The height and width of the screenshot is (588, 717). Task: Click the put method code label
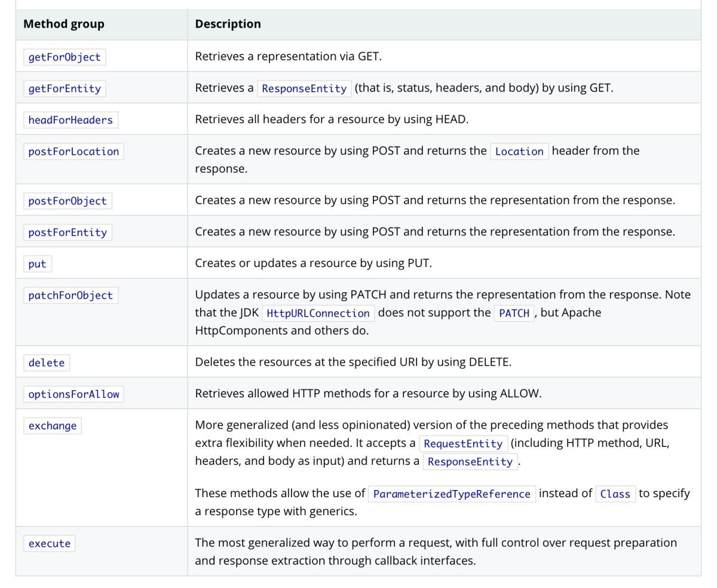click(x=37, y=264)
